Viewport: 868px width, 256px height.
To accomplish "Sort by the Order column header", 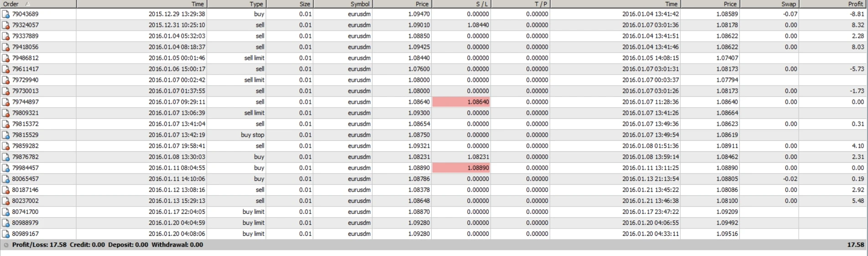I will click(x=38, y=4).
